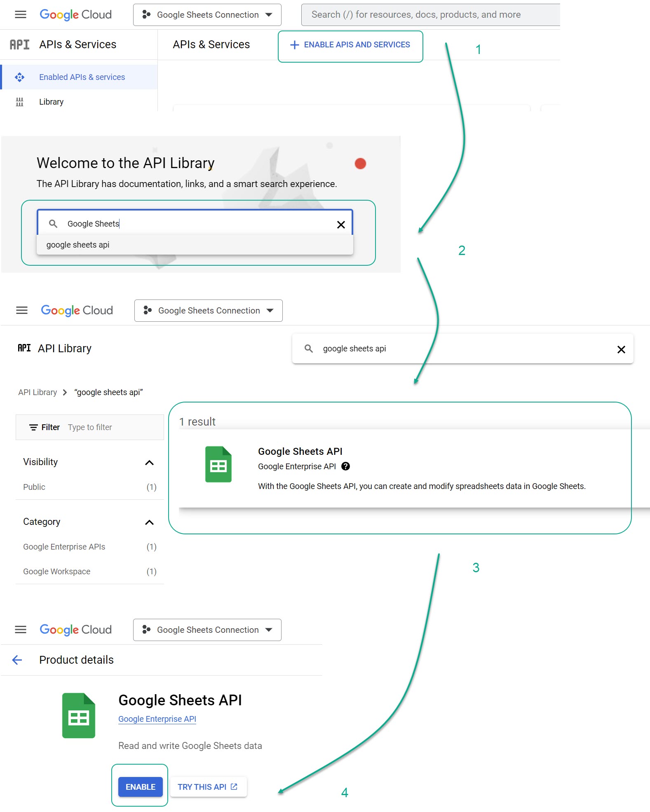Open the hamburger menu in the top Google Cloud header

(x=20, y=15)
